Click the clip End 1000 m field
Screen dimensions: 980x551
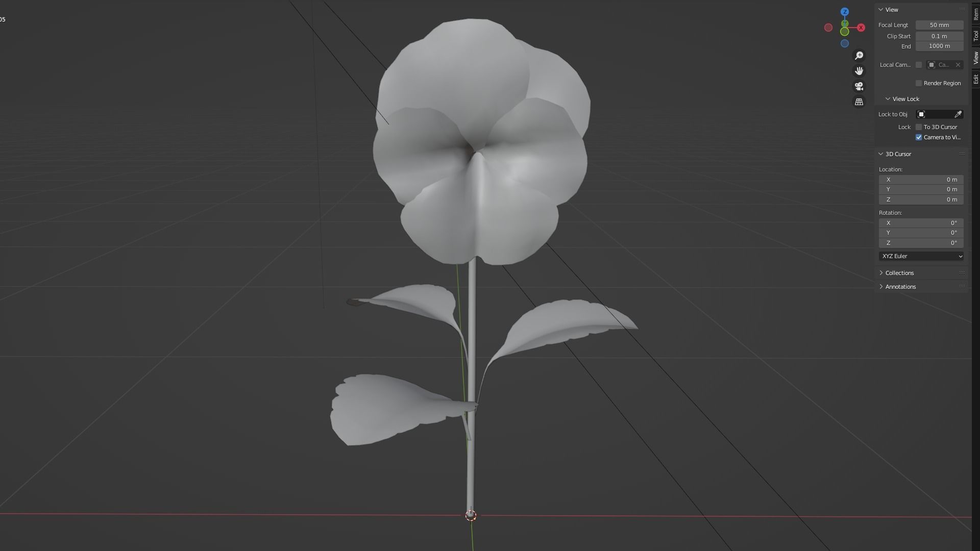pos(939,46)
